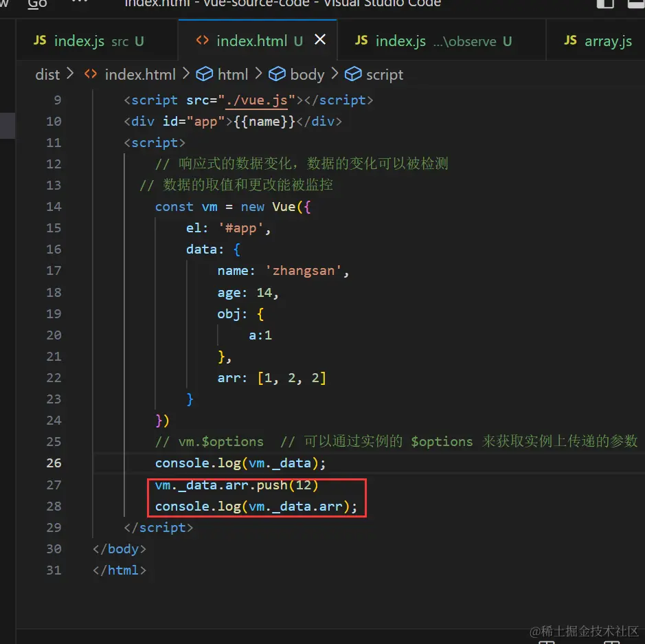Click the '#app' selector string
The height and width of the screenshot is (644, 645).
(x=240, y=228)
